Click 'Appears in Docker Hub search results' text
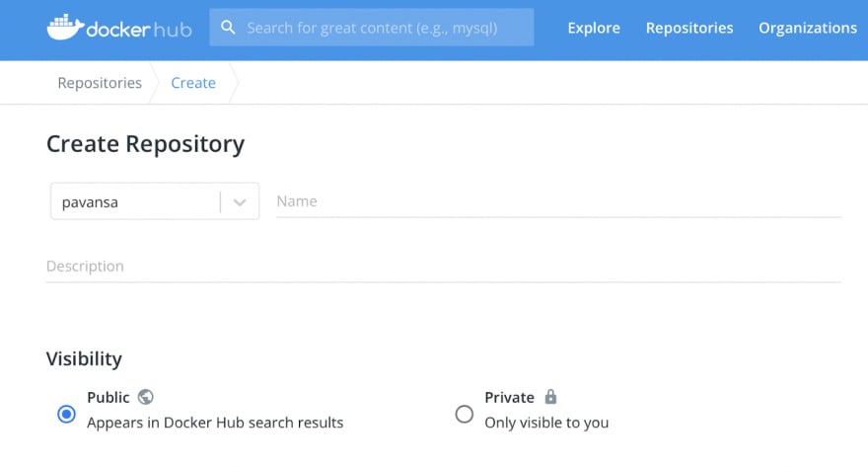The image size is (868, 467). 215,423
